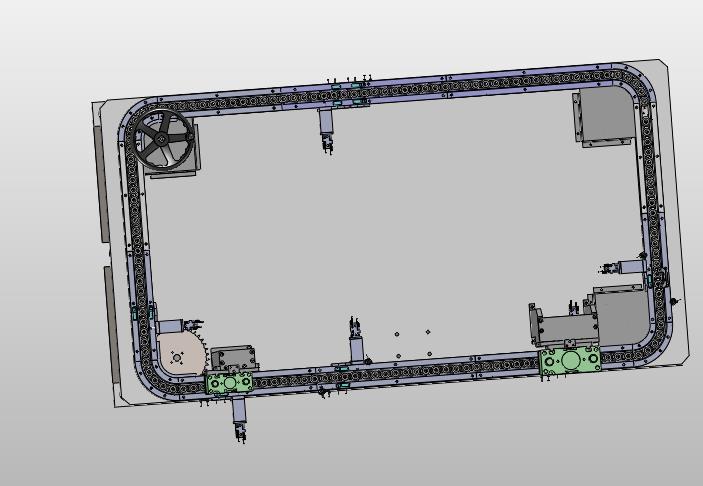Select the beige toothed sprocket disk
The height and width of the screenshot is (486, 703).
pos(182,354)
